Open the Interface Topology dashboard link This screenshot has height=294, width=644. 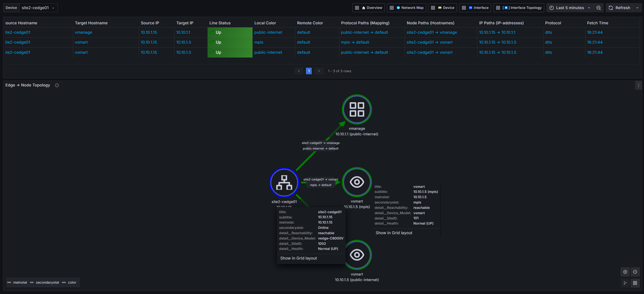(x=519, y=8)
